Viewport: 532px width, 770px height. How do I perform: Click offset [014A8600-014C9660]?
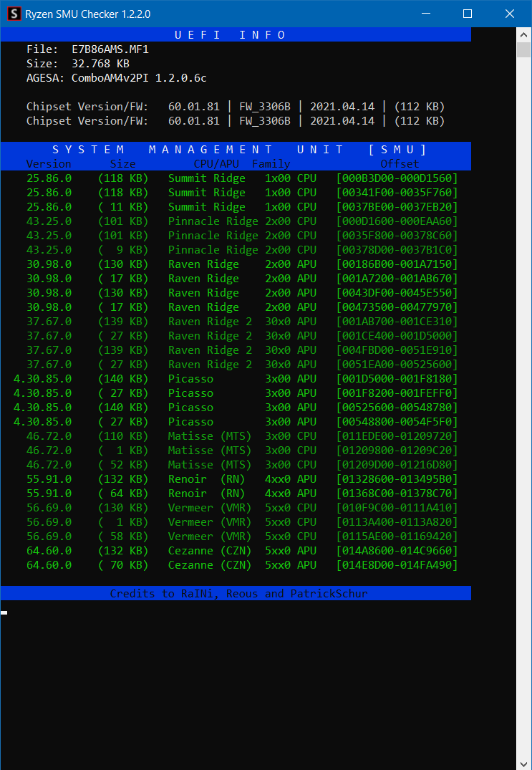coord(397,551)
